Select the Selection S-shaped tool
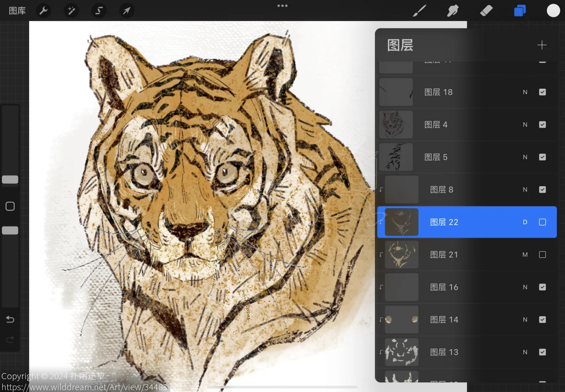 (x=99, y=11)
